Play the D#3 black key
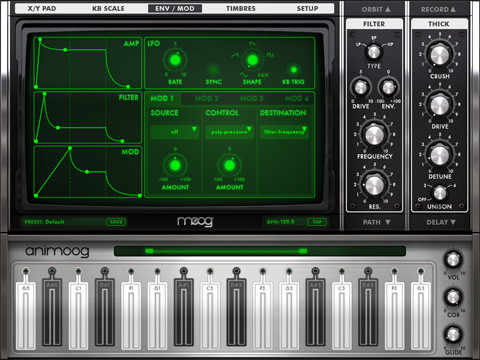480x360 pixels. point(368,312)
